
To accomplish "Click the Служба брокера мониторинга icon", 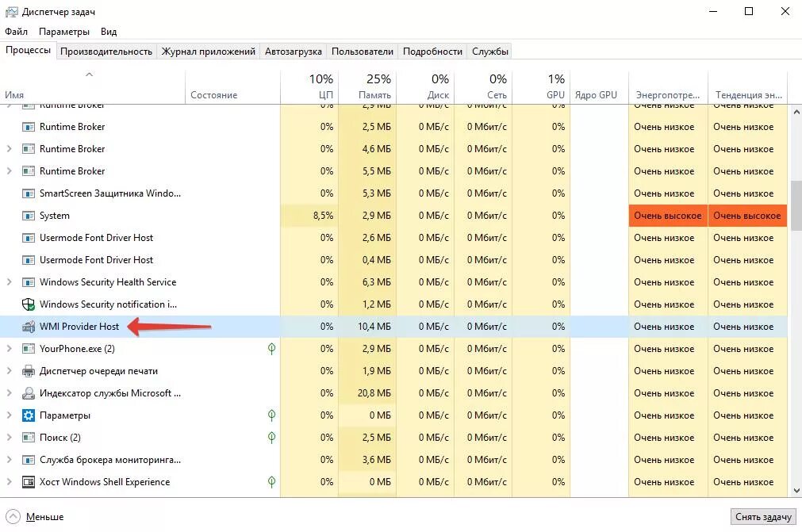I will 29,460.
